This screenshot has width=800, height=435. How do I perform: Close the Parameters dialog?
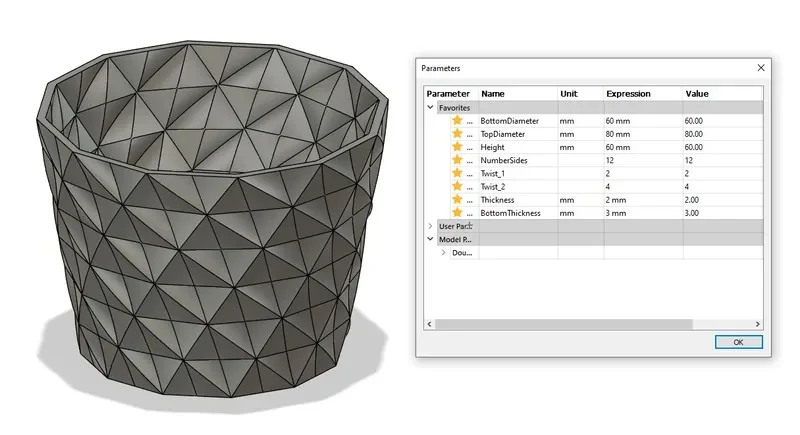[761, 68]
